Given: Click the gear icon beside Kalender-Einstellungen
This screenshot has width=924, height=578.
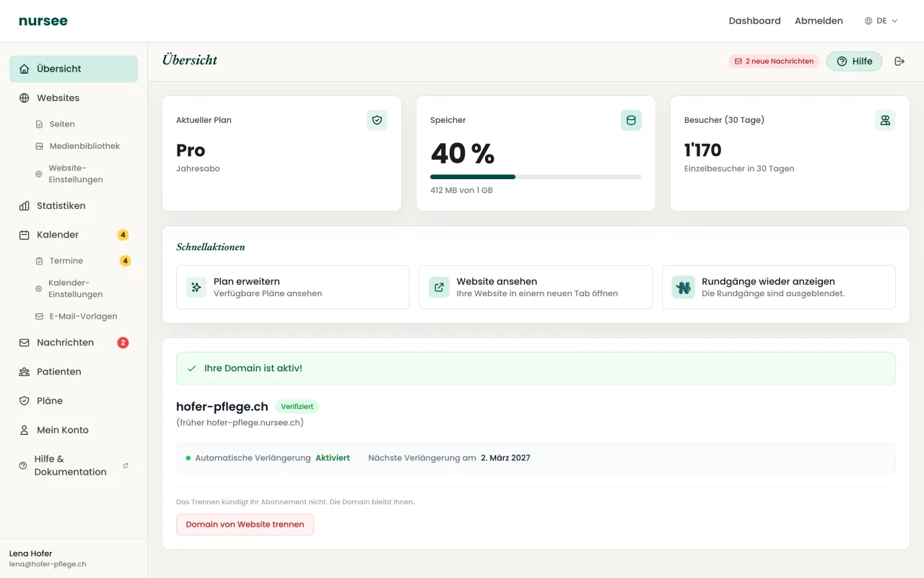Looking at the screenshot, I should [39, 288].
